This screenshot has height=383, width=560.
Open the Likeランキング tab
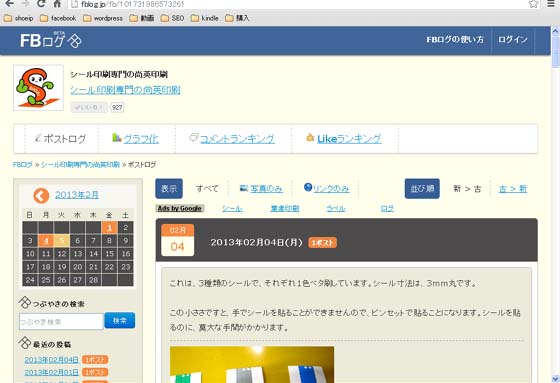point(349,139)
